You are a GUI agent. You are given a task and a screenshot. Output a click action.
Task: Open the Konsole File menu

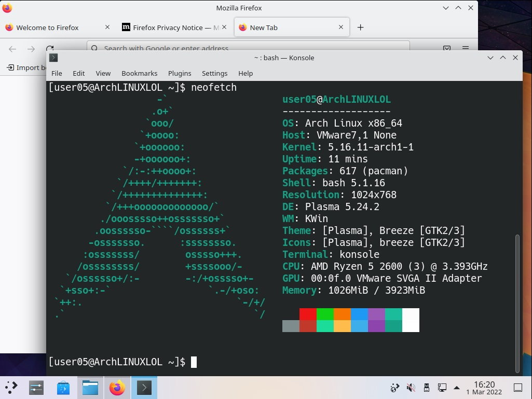(x=57, y=73)
